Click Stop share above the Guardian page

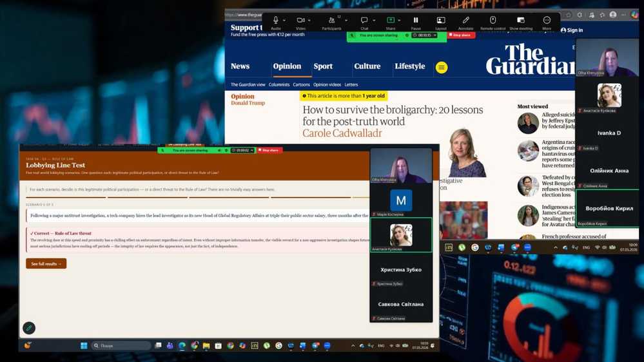(460, 35)
